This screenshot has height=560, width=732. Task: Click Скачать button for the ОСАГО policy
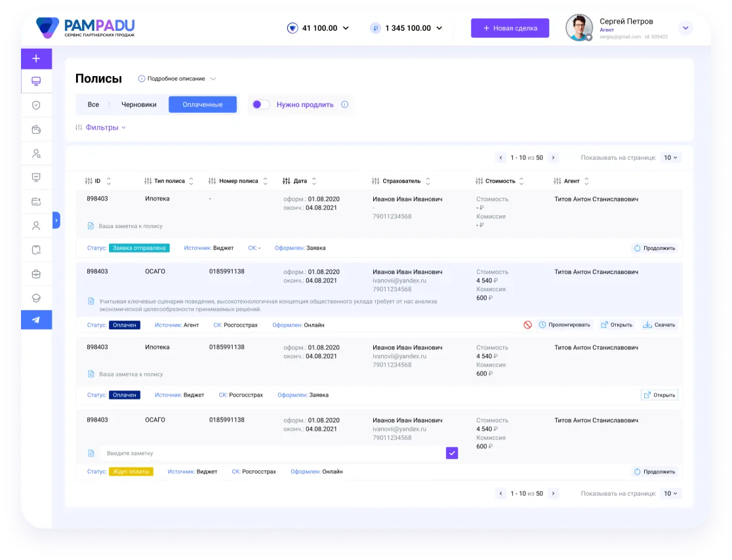click(658, 325)
